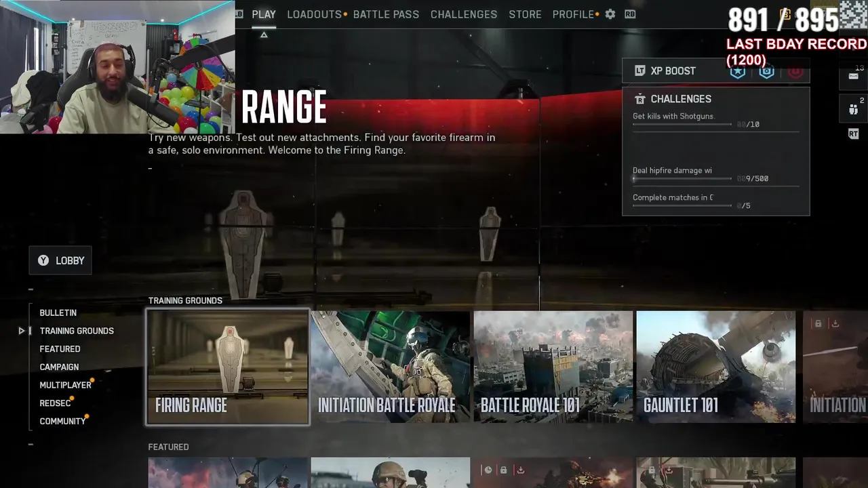Click the LT icon beside XP BOOST
This screenshot has width=868, height=488.
639,70
